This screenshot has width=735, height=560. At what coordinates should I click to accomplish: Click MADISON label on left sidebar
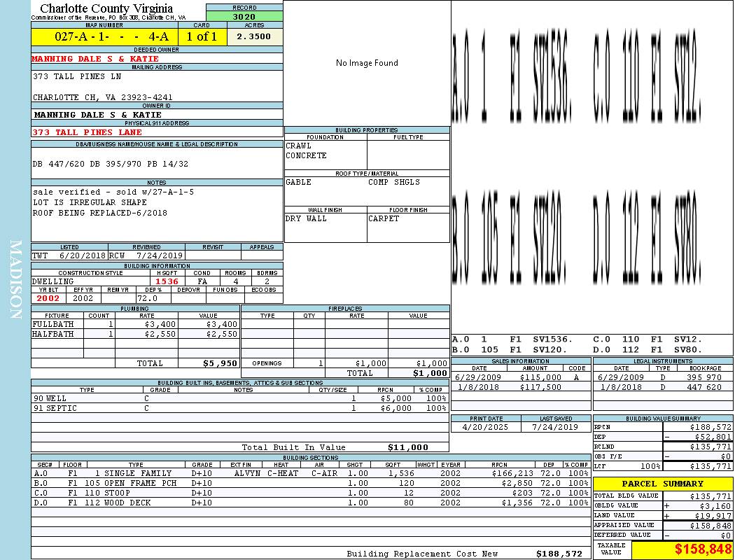coord(15,280)
